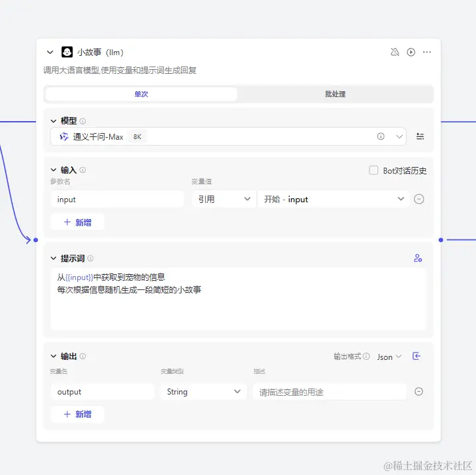Click the node's left input connection port
The height and width of the screenshot is (475, 476).
pos(36,240)
